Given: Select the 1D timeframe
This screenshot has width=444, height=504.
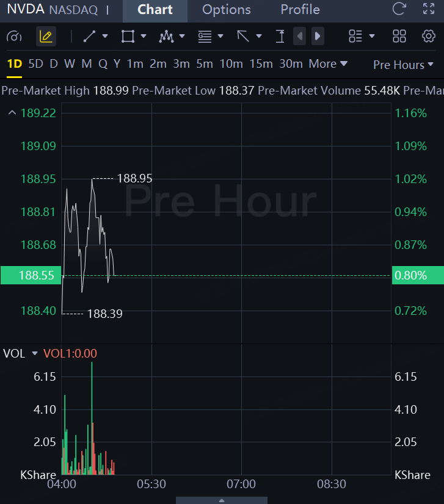Looking at the screenshot, I should coord(15,64).
